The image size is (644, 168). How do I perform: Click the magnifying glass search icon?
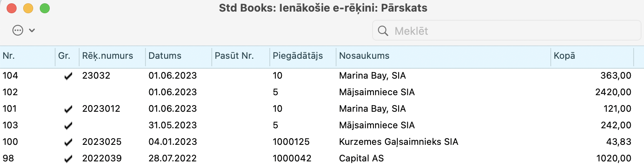(383, 31)
